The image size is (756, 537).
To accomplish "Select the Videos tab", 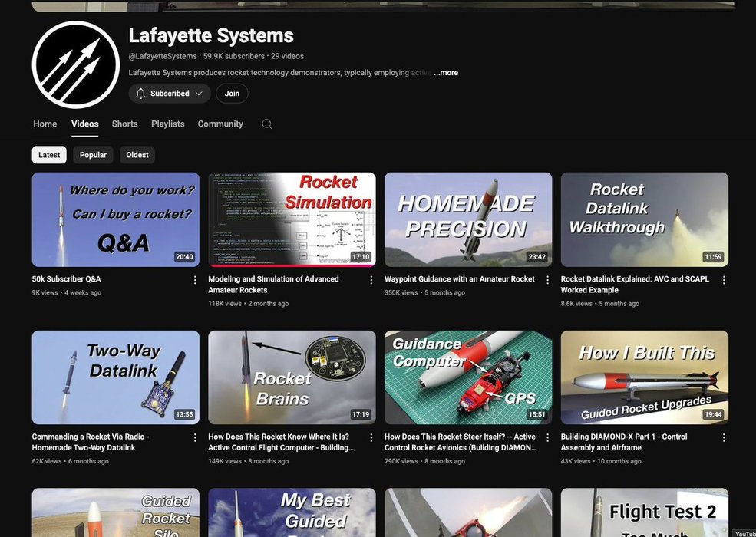I will point(85,124).
